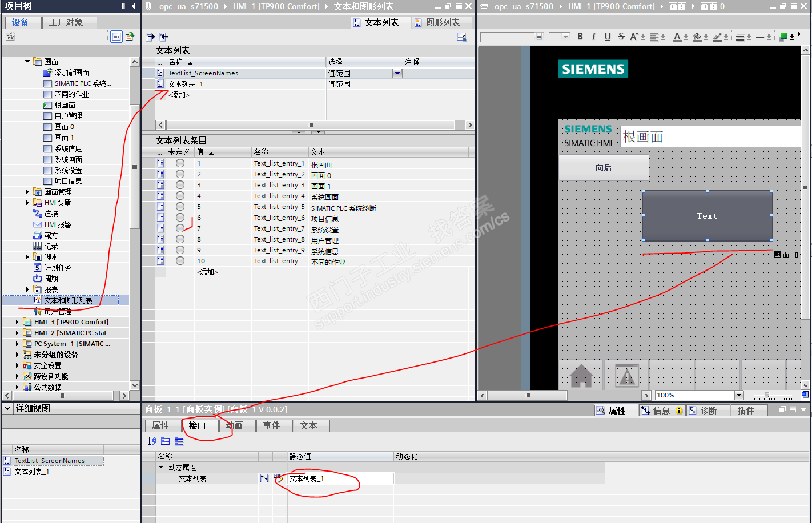Select undefined radio for entry value 9
The width and height of the screenshot is (812, 523).
(x=180, y=250)
